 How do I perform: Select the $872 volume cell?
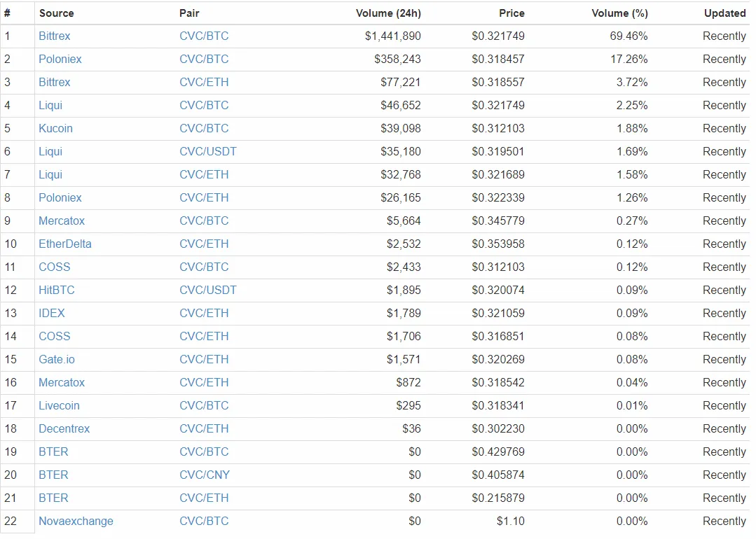click(x=408, y=383)
